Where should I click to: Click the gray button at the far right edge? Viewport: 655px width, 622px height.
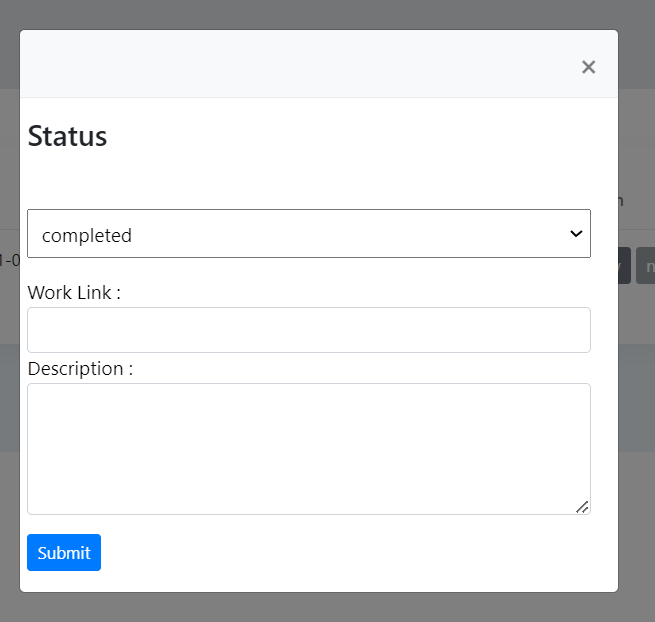(646, 266)
